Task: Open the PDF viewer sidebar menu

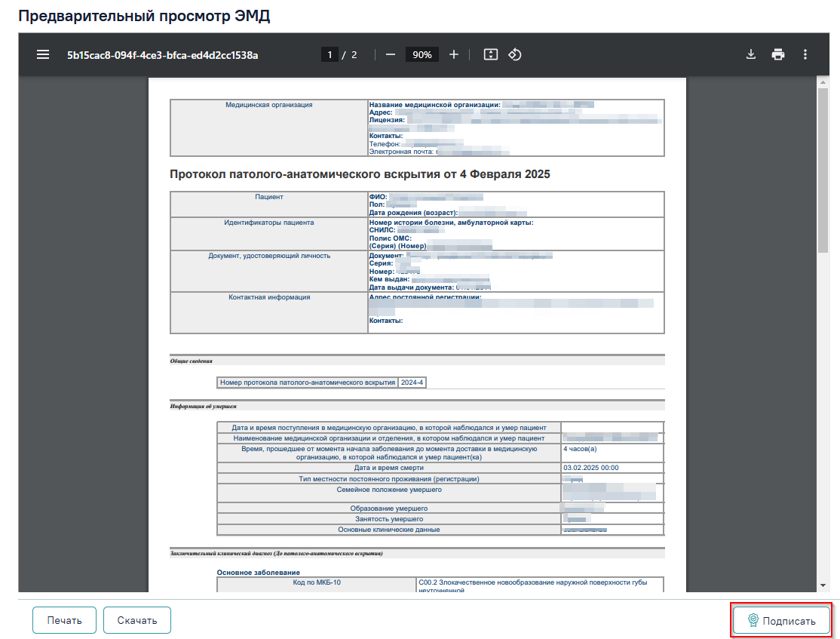Action: point(43,54)
